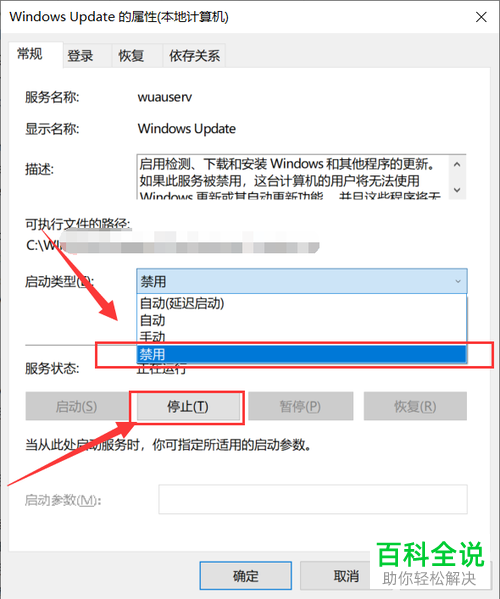Switch to the 依存关系 tab
Image resolution: width=500 pixels, height=599 pixels.
coord(194,56)
